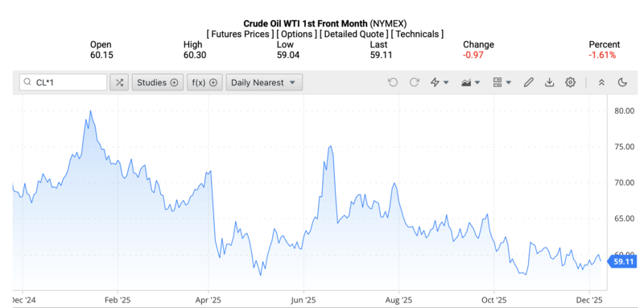Click the Low value 59.04
The image size is (644, 308).
(288, 55)
